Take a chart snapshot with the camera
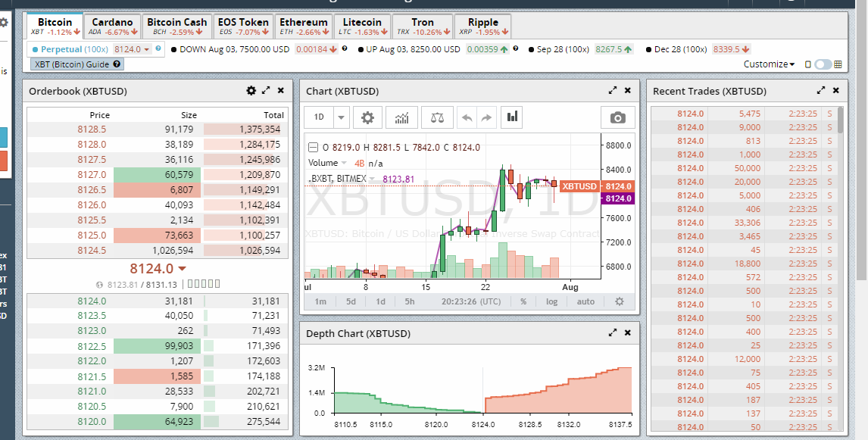This screenshot has height=440, width=868. [617, 117]
